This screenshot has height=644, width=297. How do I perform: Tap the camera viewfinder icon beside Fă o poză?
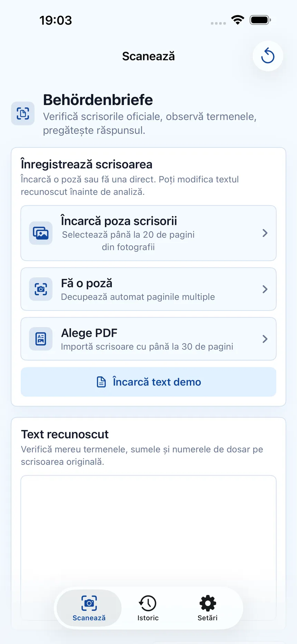click(41, 289)
